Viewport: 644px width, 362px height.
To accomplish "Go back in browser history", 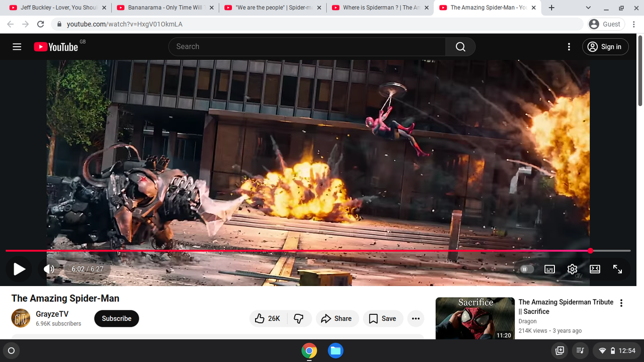I will point(10,24).
